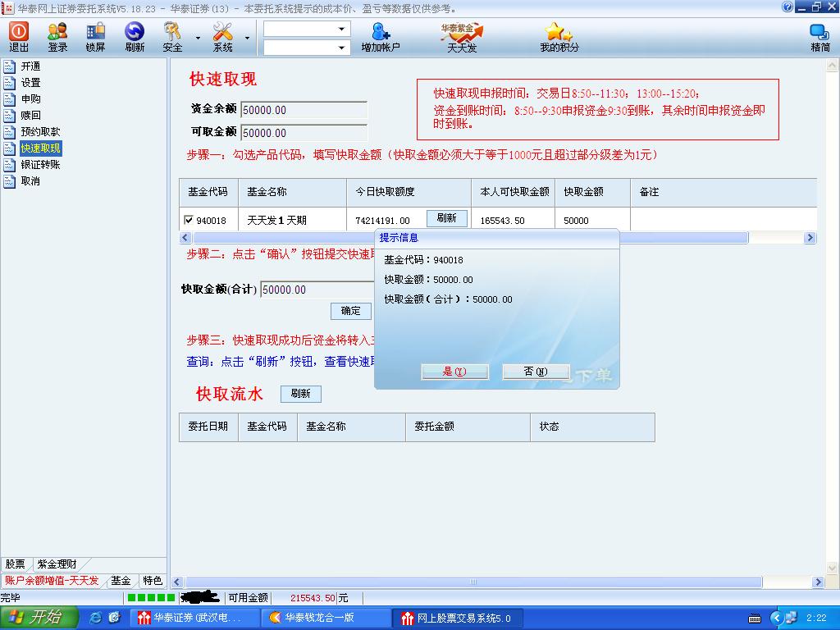Click the 退出 exit toolbar icon
Image resolution: width=840 pixels, height=630 pixels.
click(x=19, y=36)
